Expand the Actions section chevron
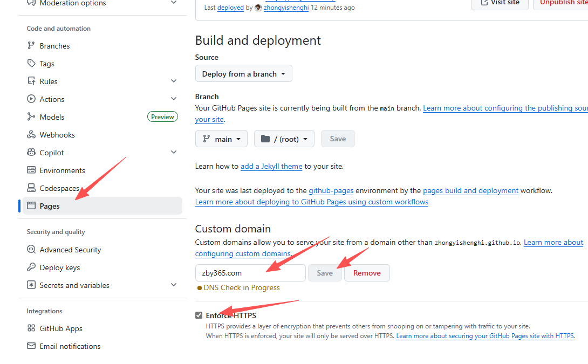Viewport: 588px width, 364px height. pos(174,99)
